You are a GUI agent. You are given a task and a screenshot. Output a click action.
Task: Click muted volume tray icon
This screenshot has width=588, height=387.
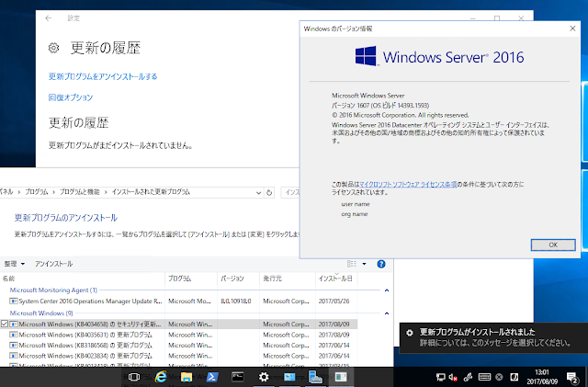(453, 377)
